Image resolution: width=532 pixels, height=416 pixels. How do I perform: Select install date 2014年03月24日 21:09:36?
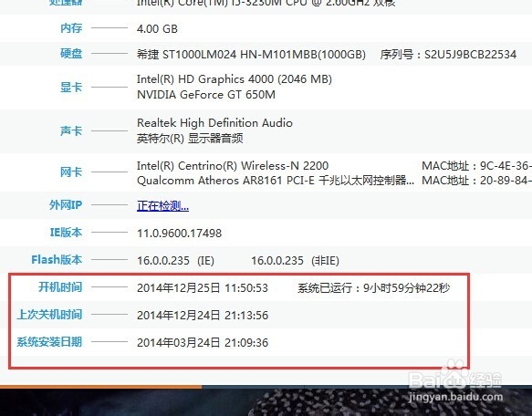tap(203, 343)
